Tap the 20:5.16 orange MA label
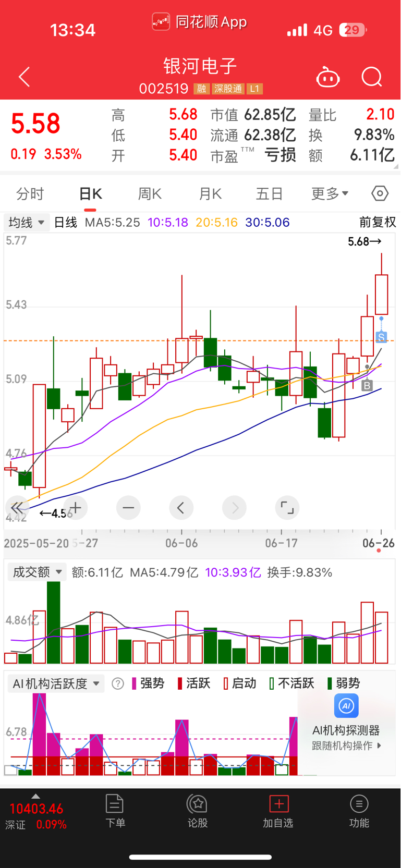Viewport: 401px width, 868px height. tap(217, 223)
